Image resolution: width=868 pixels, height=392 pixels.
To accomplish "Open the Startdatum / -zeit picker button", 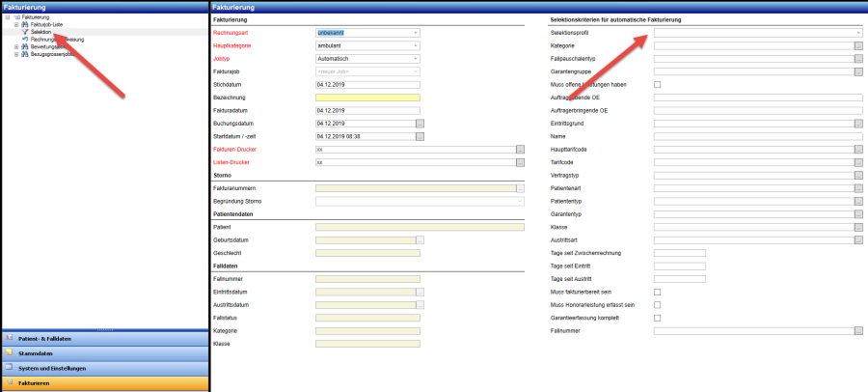I will (x=420, y=136).
